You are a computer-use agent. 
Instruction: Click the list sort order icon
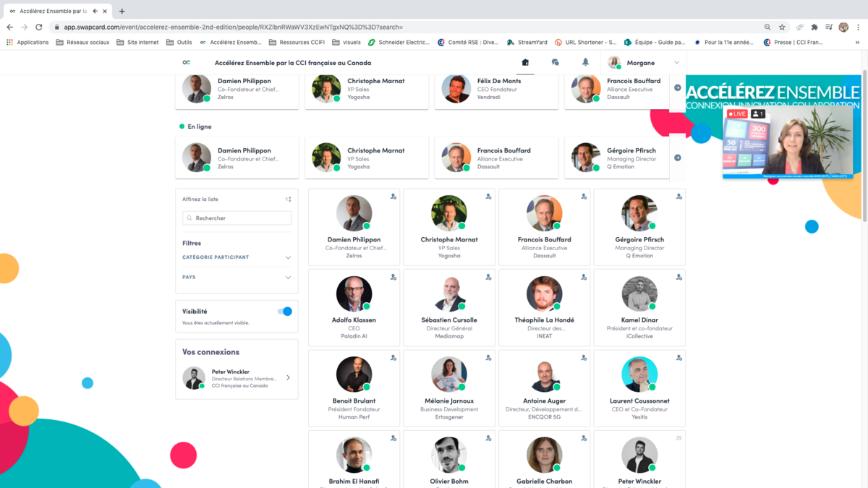(288, 199)
